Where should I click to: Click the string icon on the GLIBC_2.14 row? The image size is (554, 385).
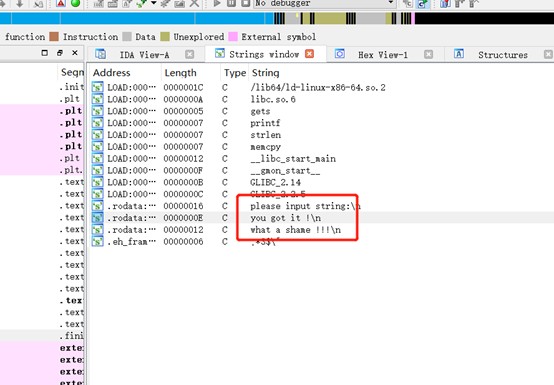pyautogui.click(x=98, y=182)
